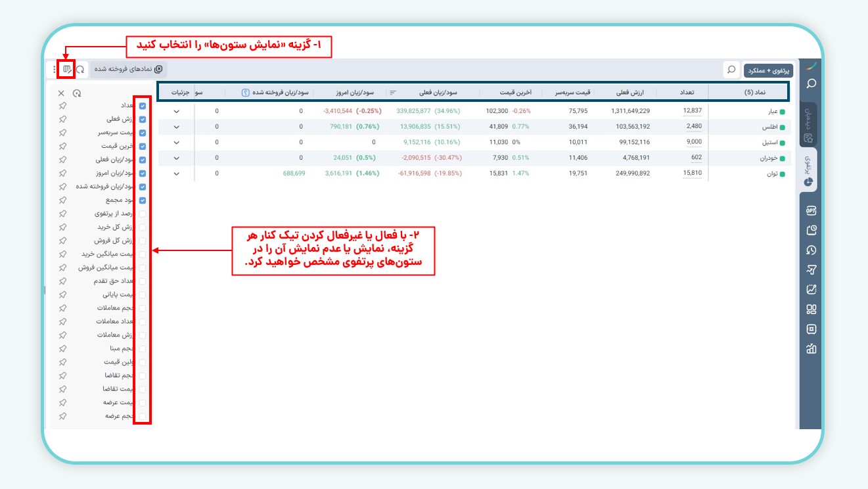The image size is (868, 489).
Task: Enable the درصد از پرتفوی column checkbox
Action: (x=143, y=214)
